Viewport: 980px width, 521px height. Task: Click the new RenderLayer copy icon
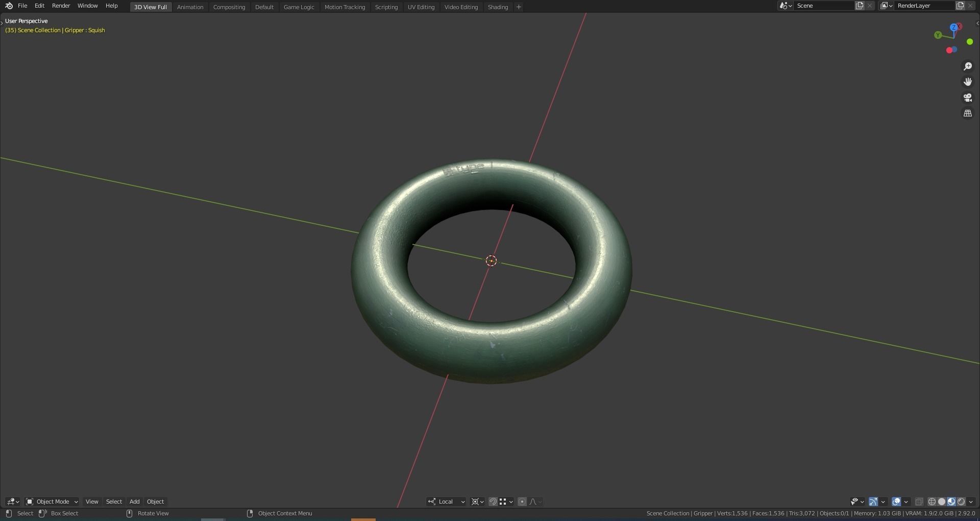pos(960,6)
